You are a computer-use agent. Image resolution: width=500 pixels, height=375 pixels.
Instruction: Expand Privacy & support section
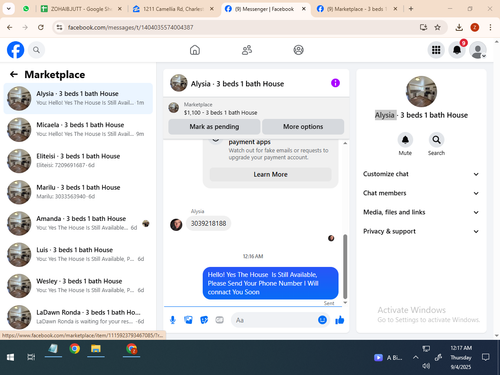421,231
